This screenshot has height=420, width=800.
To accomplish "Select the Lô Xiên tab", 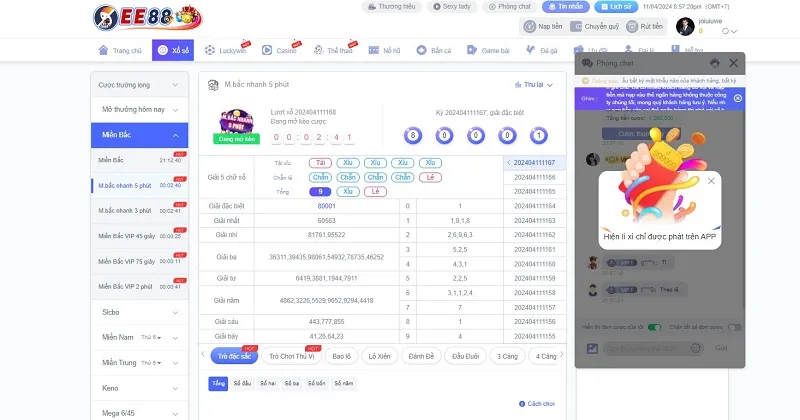I will pos(379,356).
